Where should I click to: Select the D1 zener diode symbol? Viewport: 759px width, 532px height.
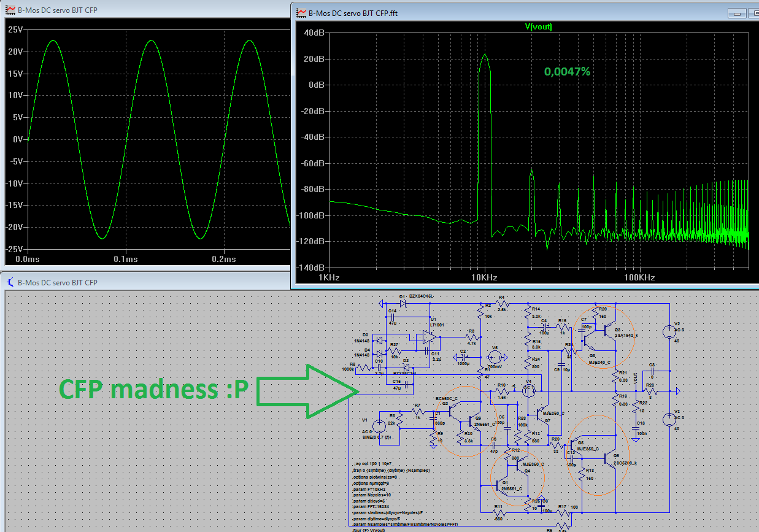pos(403,303)
